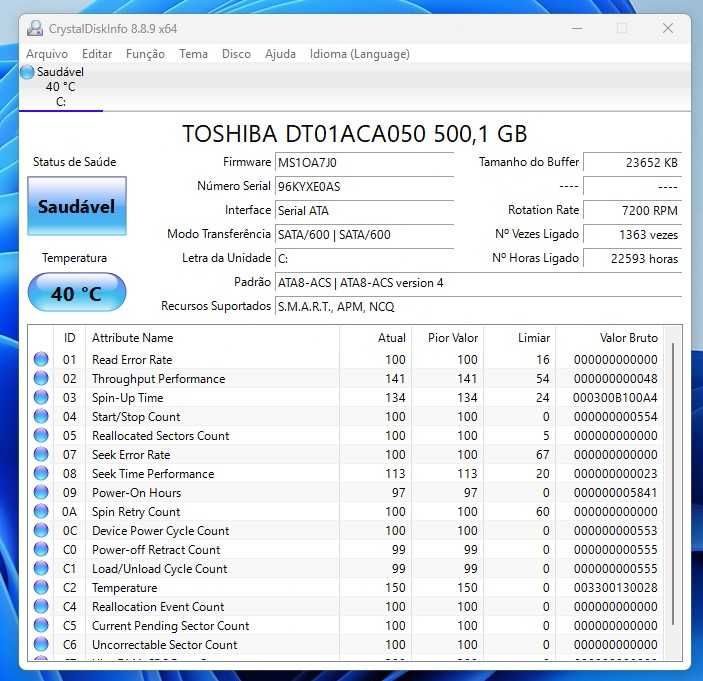Image resolution: width=703 pixels, height=681 pixels.
Task: Click status orb for Reallocation Event Count row
Action: pyautogui.click(x=41, y=606)
